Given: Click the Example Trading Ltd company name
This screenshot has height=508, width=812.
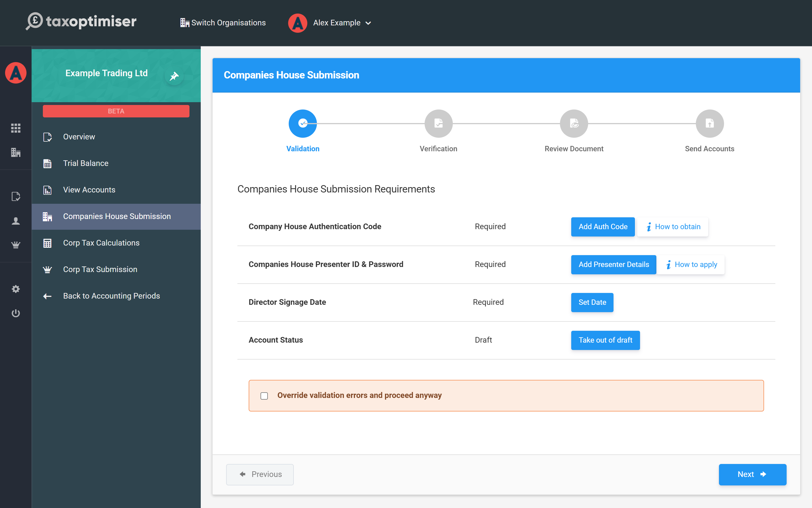Looking at the screenshot, I should (x=106, y=73).
